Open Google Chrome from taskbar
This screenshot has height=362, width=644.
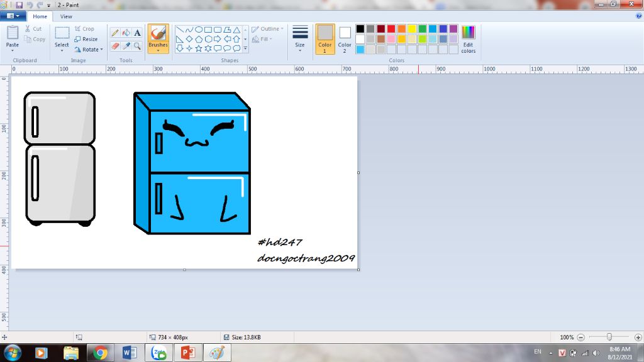pyautogui.click(x=100, y=353)
